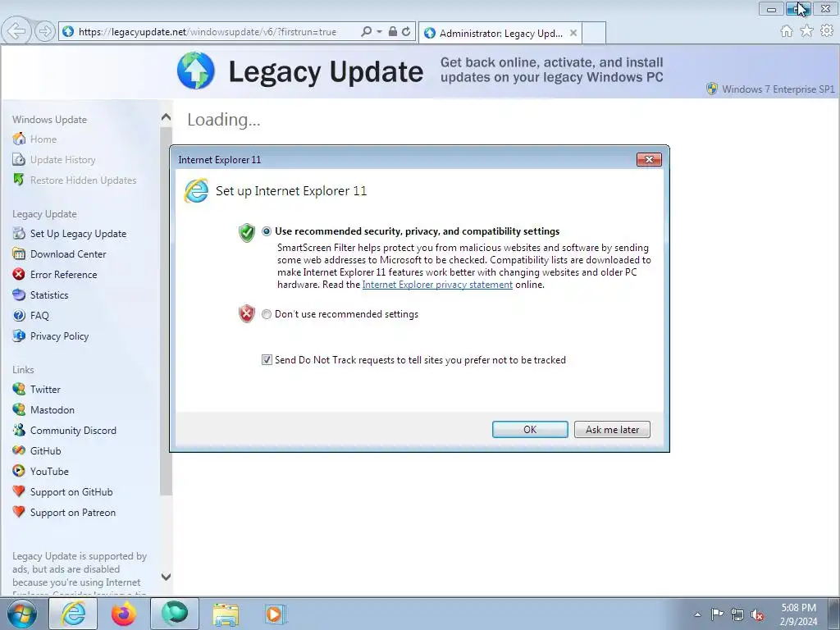This screenshot has width=840, height=630.
Task: Open Windows Media Player on taskbar
Action: click(x=276, y=614)
